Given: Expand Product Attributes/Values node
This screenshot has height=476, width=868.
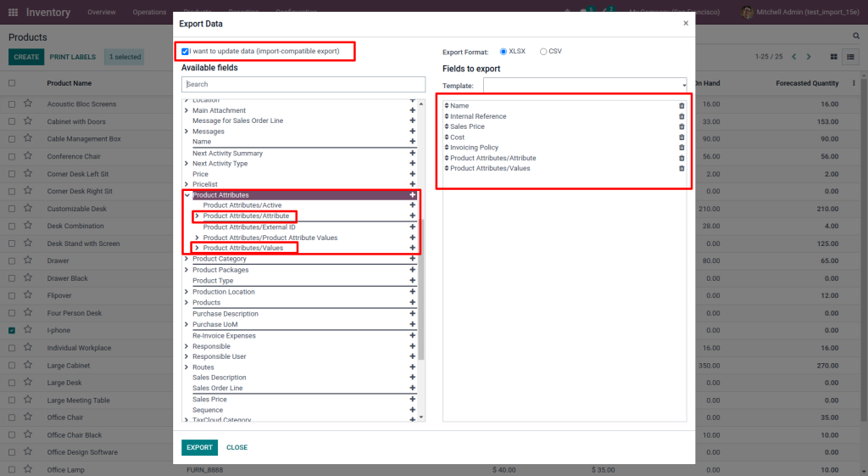Looking at the screenshot, I should (x=197, y=248).
